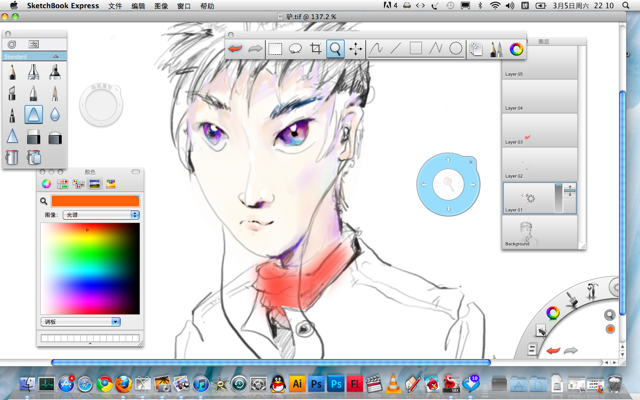The image size is (640, 400).
Task: Open brush properties puck icon in palette header
Action: coord(12,44)
